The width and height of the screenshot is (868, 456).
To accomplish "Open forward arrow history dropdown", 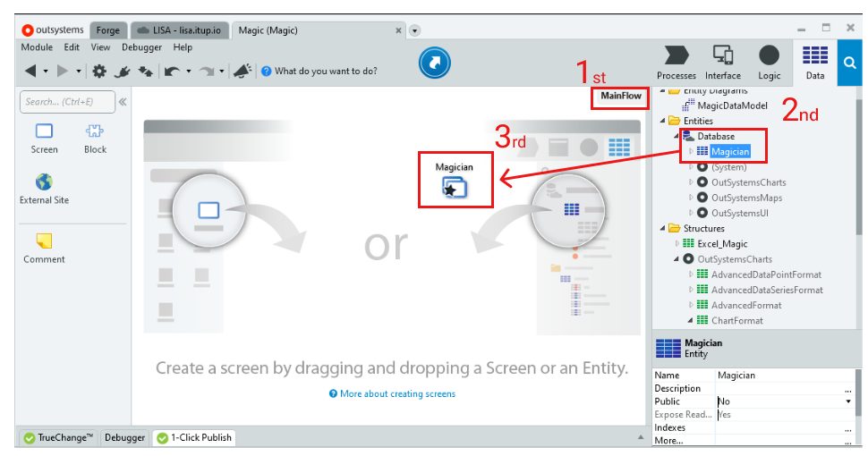I will [79, 71].
